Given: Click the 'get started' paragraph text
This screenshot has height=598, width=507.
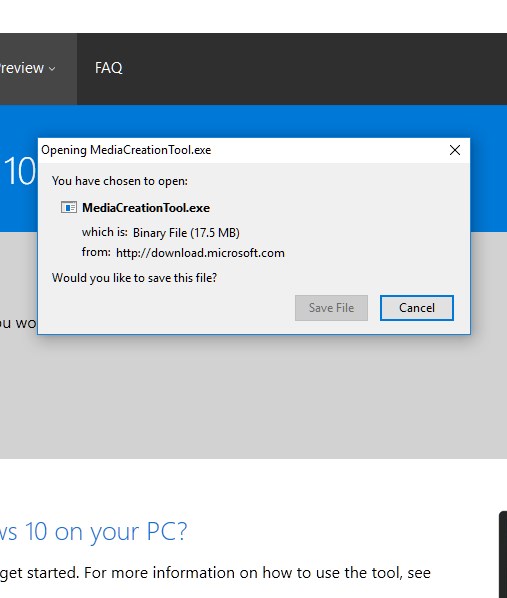Looking at the screenshot, I should pos(216,573).
